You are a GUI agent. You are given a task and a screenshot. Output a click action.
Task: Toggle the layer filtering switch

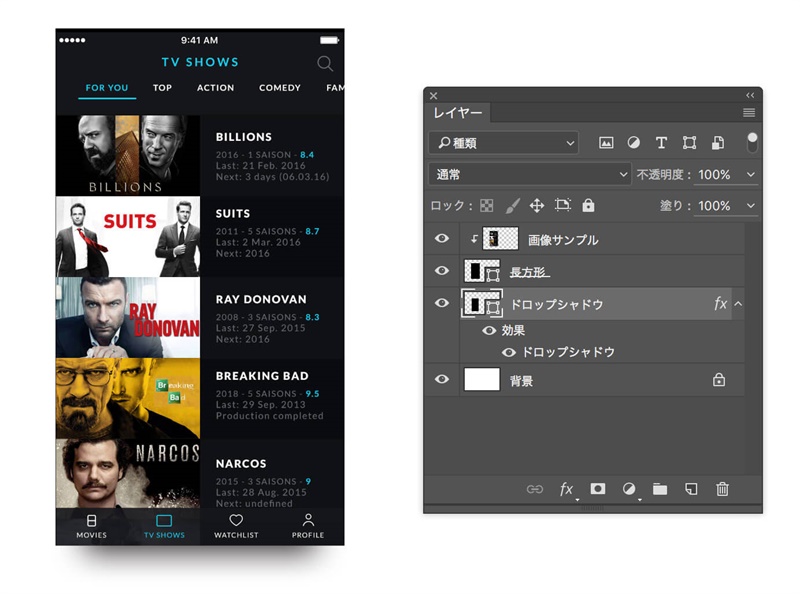coord(752,143)
